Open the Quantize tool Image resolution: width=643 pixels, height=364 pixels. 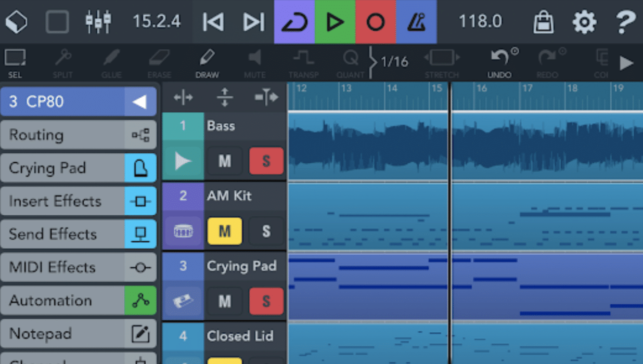pyautogui.click(x=351, y=63)
